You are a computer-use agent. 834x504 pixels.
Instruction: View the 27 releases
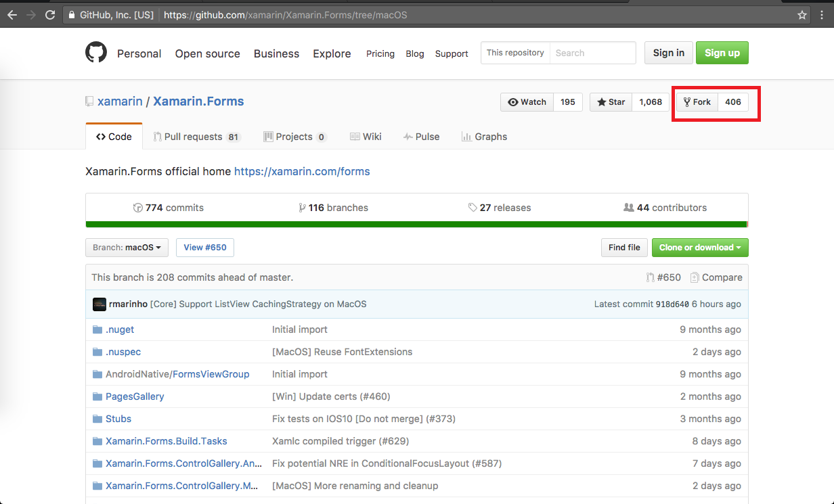click(x=500, y=208)
